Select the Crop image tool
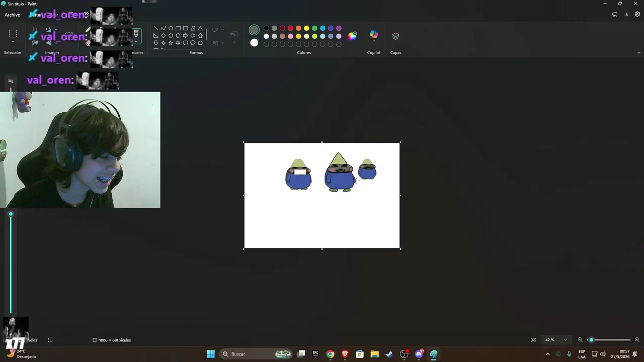Image resolution: width=644 pixels, height=362 pixels. tap(35, 29)
